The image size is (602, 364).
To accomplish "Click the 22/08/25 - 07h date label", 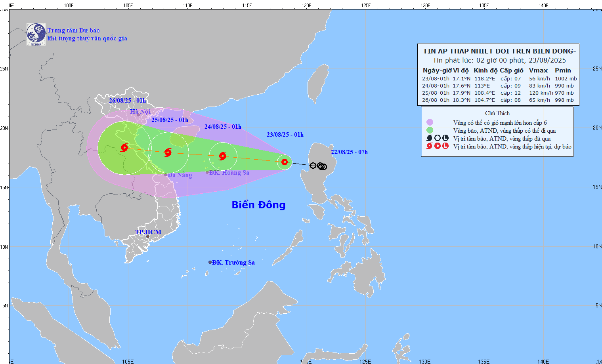I will tap(349, 152).
